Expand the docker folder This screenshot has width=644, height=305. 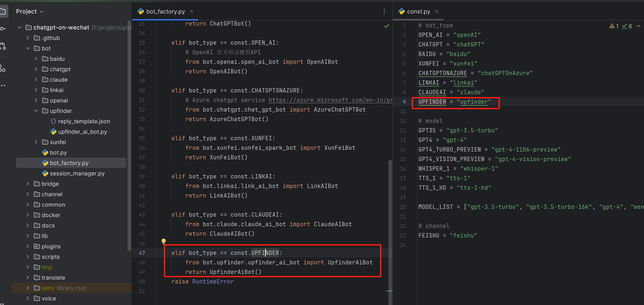coord(28,215)
